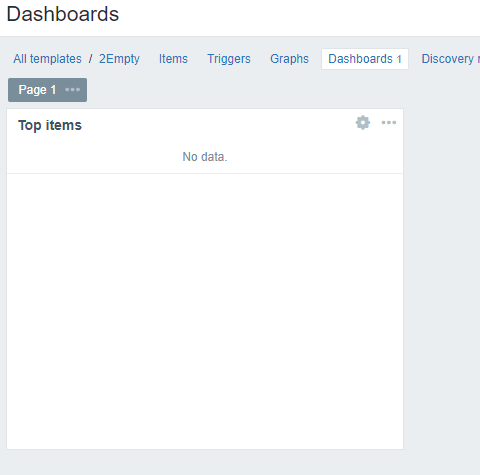Switch to the Graphs tab

[x=289, y=59]
